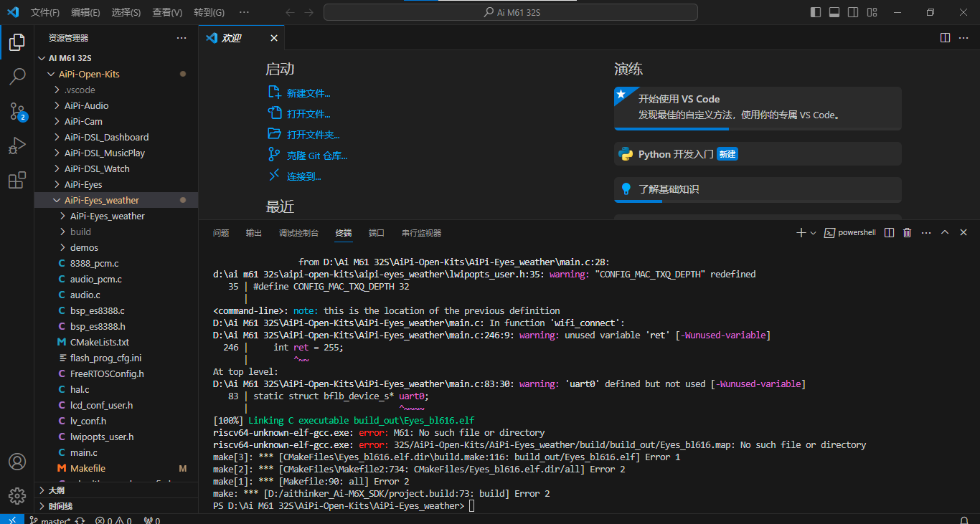
Task: Split the terminal icon
Action: [889, 233]
